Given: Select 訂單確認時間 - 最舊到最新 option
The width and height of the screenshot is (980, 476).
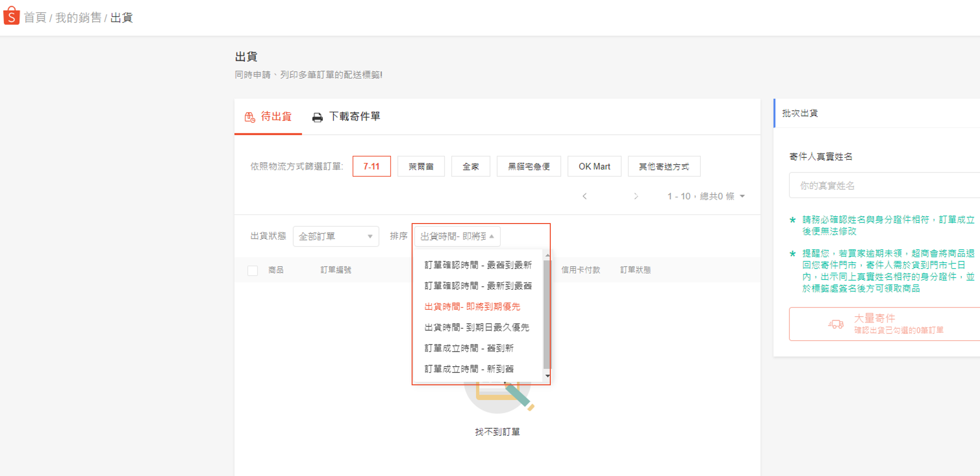Looking at the screenshot, I should coord(478,265).
